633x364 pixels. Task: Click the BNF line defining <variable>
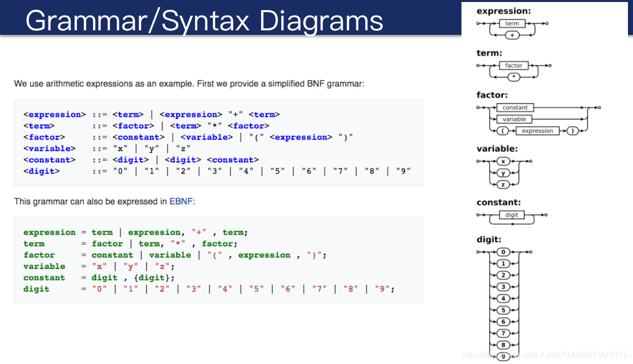click(x=107, y=148)
